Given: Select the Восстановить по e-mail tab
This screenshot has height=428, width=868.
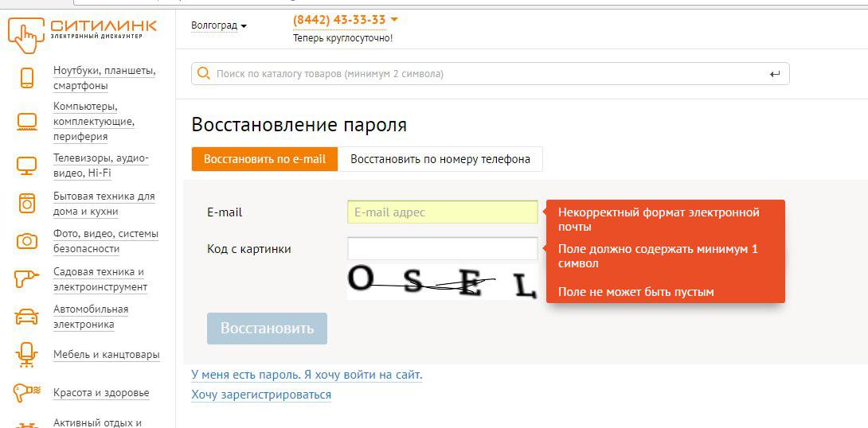Looking at the screenshot, I should tap(264, 159).
